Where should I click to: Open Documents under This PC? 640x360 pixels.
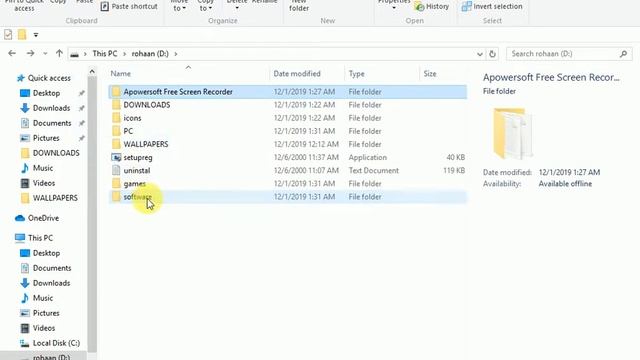(52, 268)
